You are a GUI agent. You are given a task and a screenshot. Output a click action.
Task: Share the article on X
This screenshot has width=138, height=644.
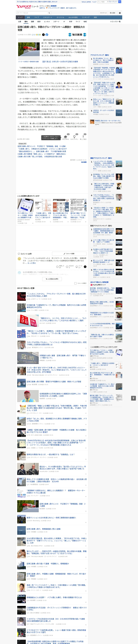tap(43, 35)
